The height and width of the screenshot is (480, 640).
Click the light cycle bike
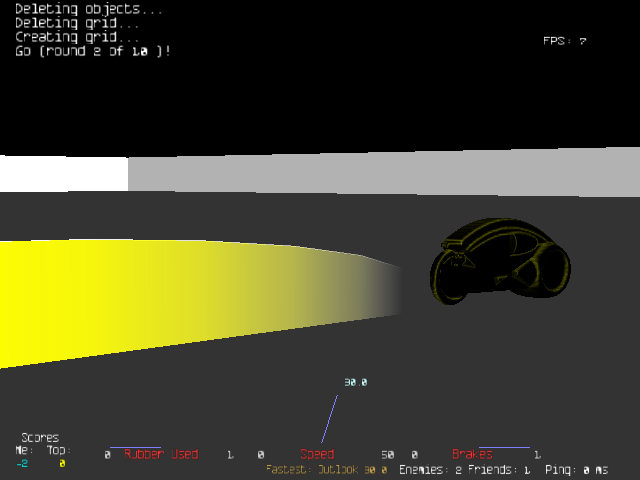[x=494, y=262]
